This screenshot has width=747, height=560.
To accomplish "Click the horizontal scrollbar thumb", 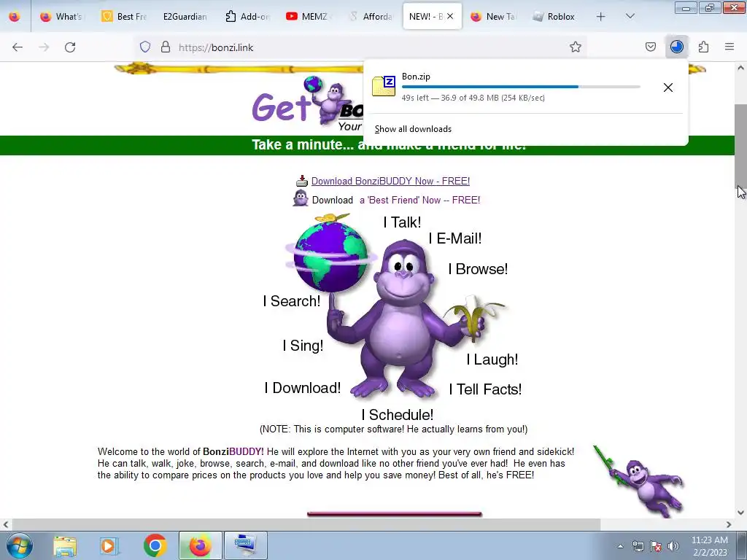I will pos(306,524).
